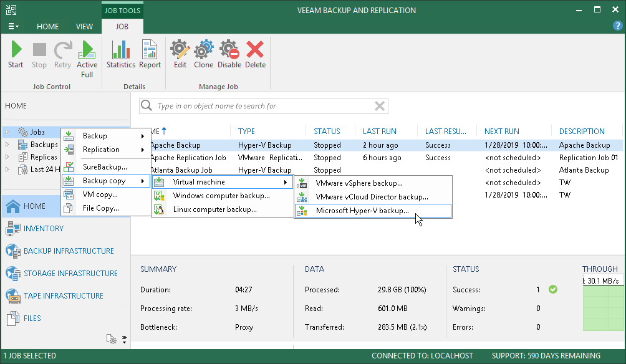Click the Stop job icon

(x=39, y=54)
